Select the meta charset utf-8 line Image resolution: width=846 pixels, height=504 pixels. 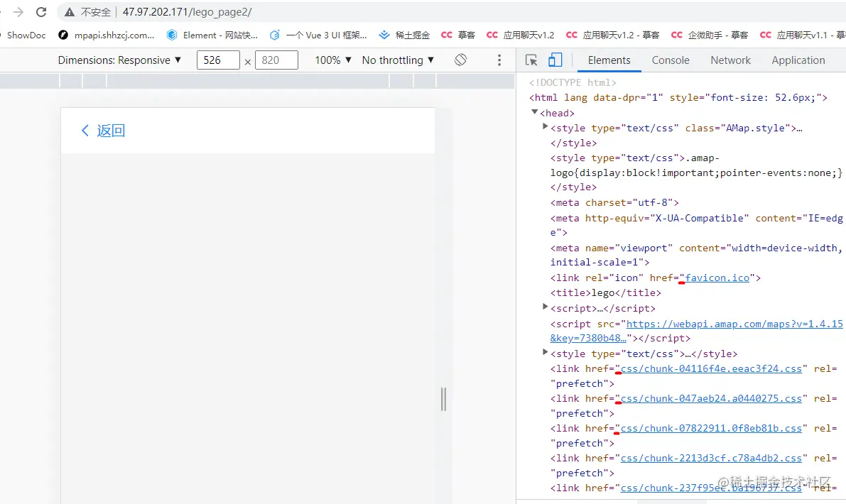(x=614, y=203)
